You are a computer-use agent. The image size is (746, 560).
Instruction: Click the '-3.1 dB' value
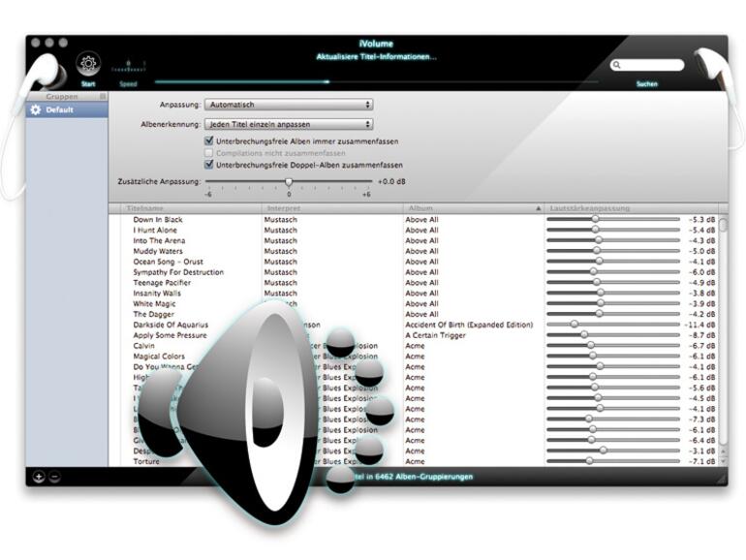pyautogui.click(x=701, y=451)
